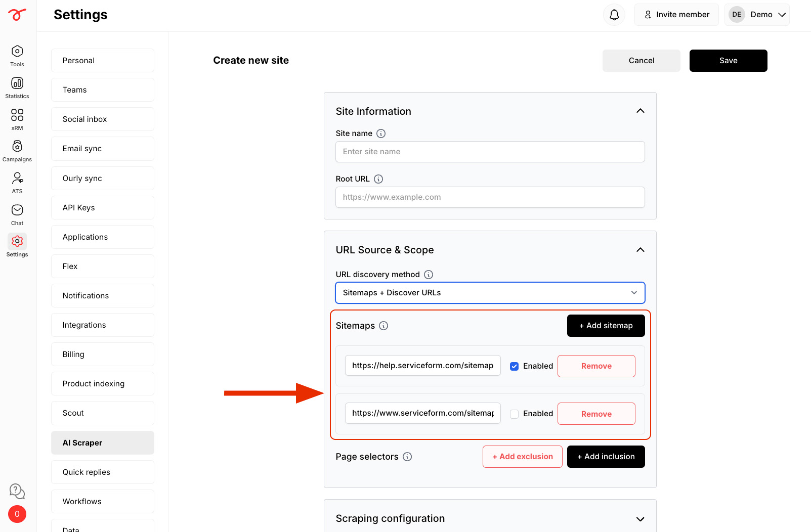Disable the help.serviceform.com sitemap checkbox
Viewport: 811px width, 532px height.
[514, 366]
